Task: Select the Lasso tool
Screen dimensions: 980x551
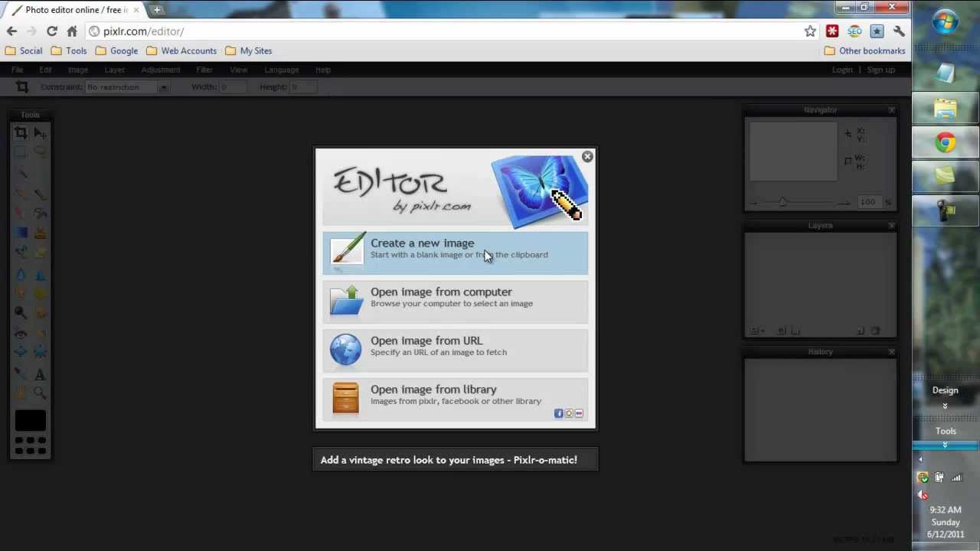Action: [x=40, y=152]
